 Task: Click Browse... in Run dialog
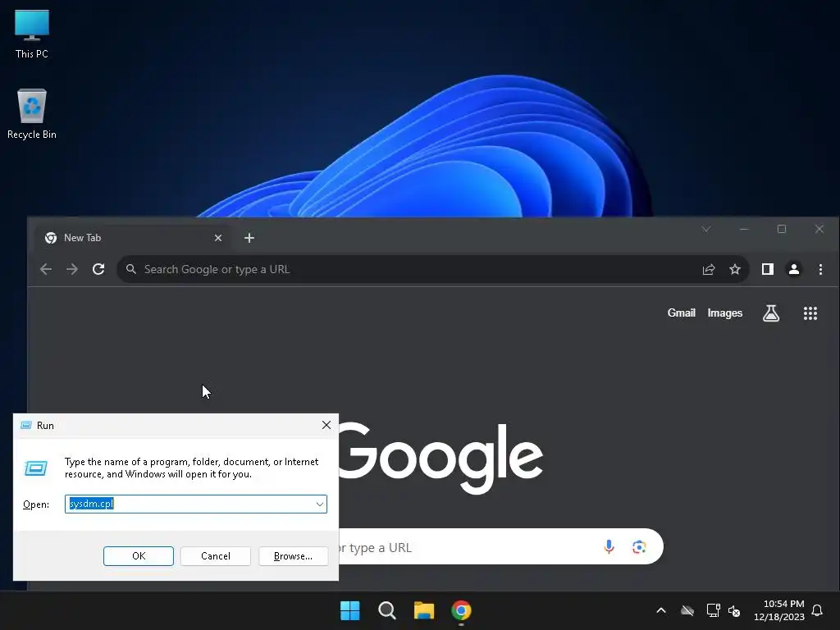click(x=293, y=556)
